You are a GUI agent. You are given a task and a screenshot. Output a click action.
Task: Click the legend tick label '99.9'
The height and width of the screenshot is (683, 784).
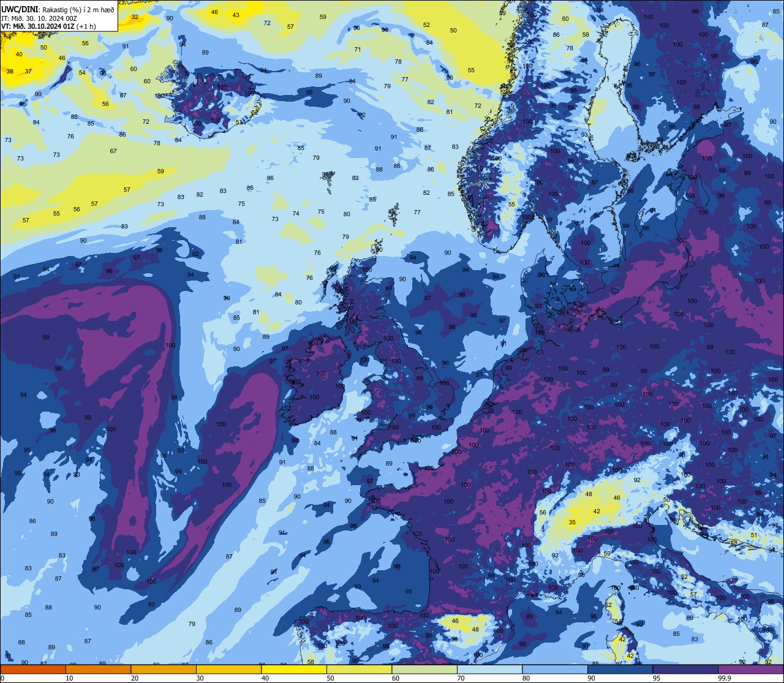click(x=725, y=677)
